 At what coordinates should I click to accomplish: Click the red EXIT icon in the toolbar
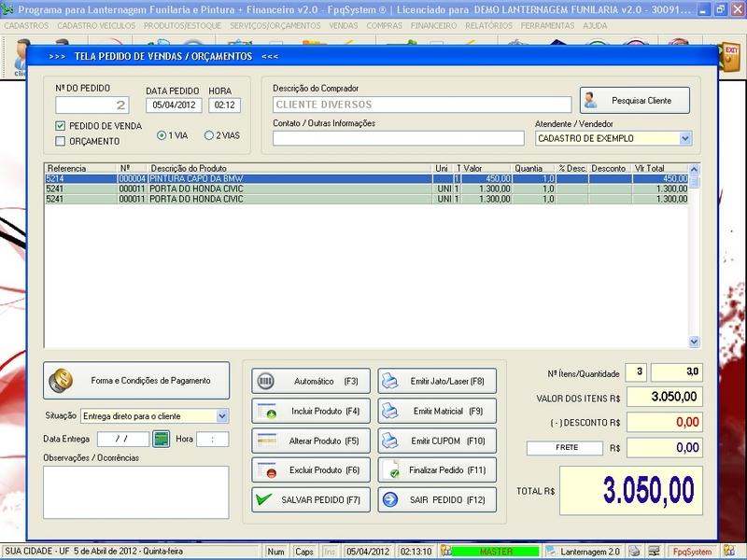(731, 56)
